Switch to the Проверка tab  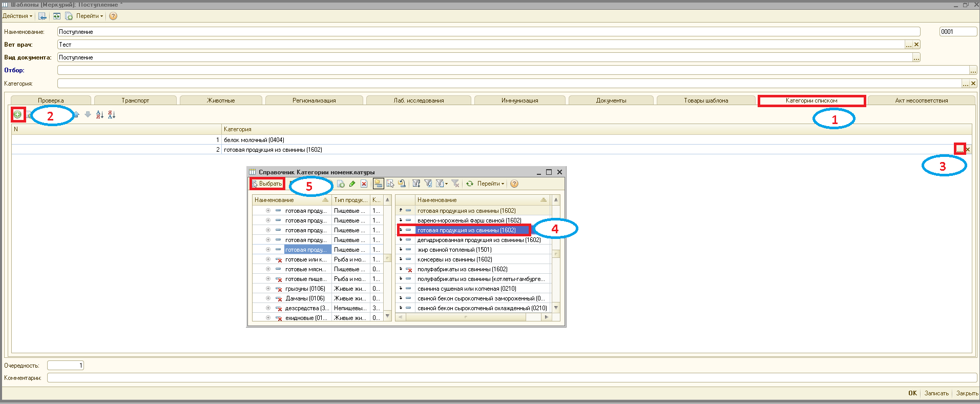(51, 100)
